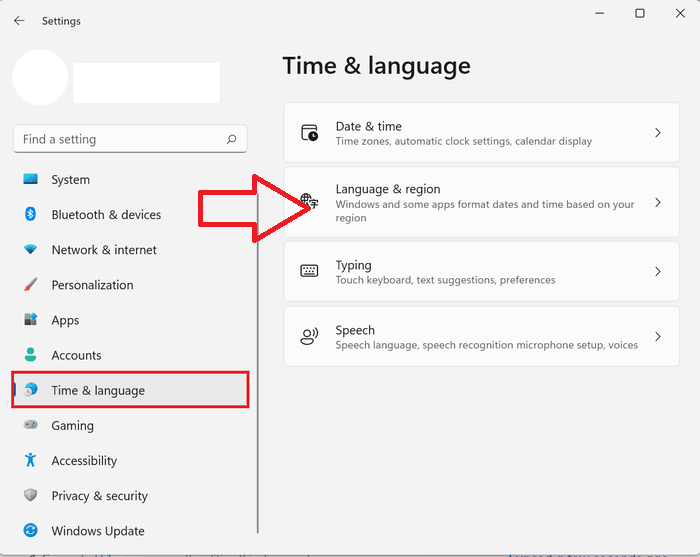700x557 pixels.
Task: Select Personalization in sidebar
Action: 92,285
